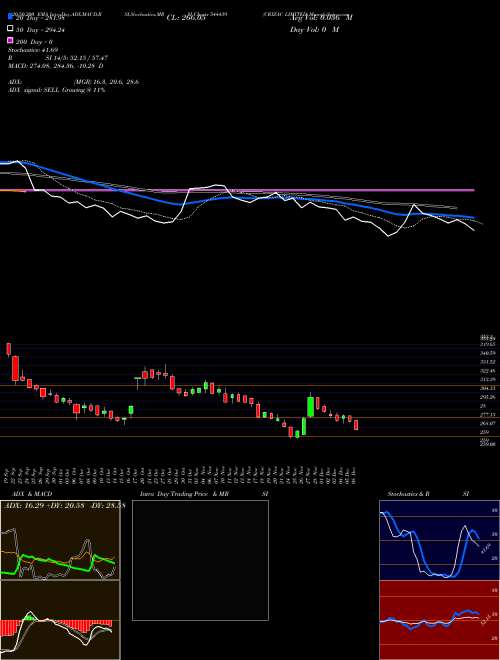Click the 340.59 price axis label
Viewport: 500px width, 660px height.
coord(488,353)
